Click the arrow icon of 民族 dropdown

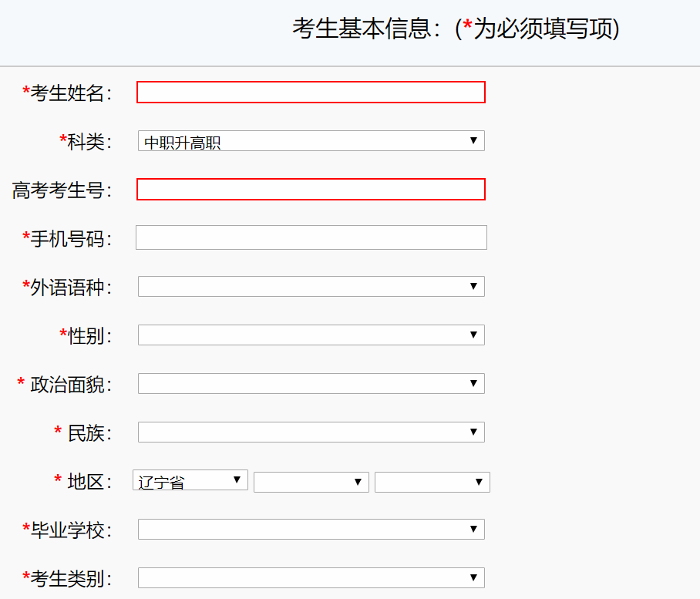[x=473, y=432]
